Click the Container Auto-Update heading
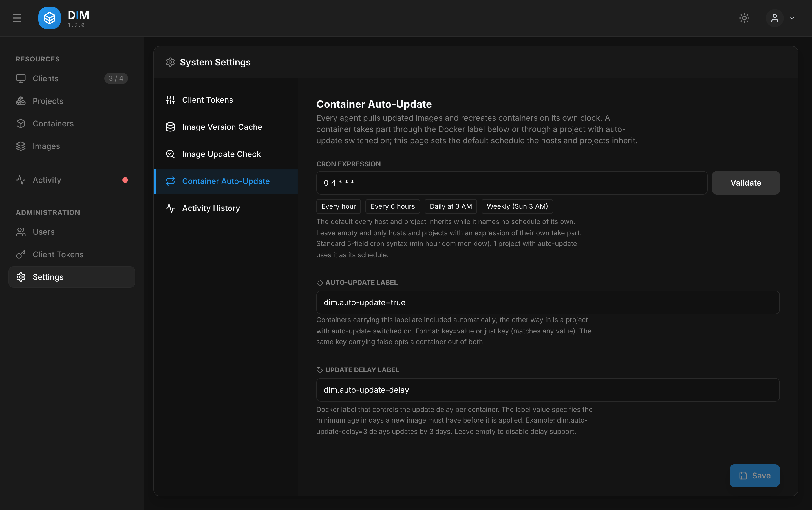This screenshot has width=812, height=510. 374,104
